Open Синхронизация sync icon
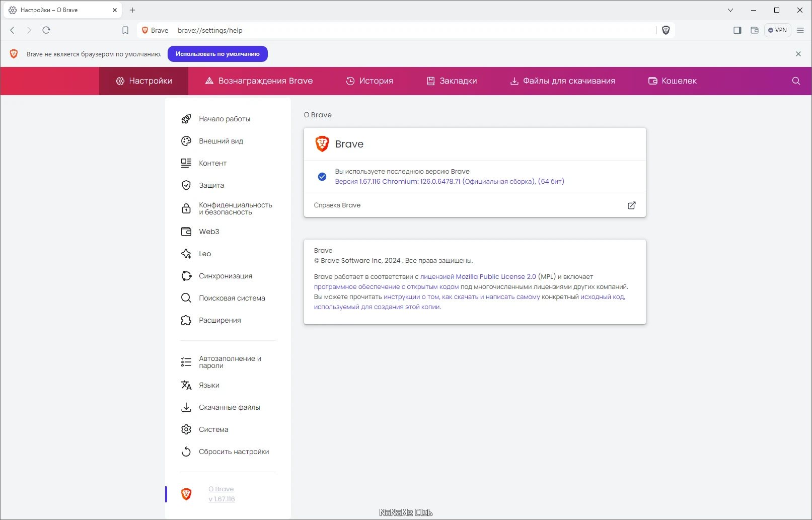 click(x=186, y=276)
